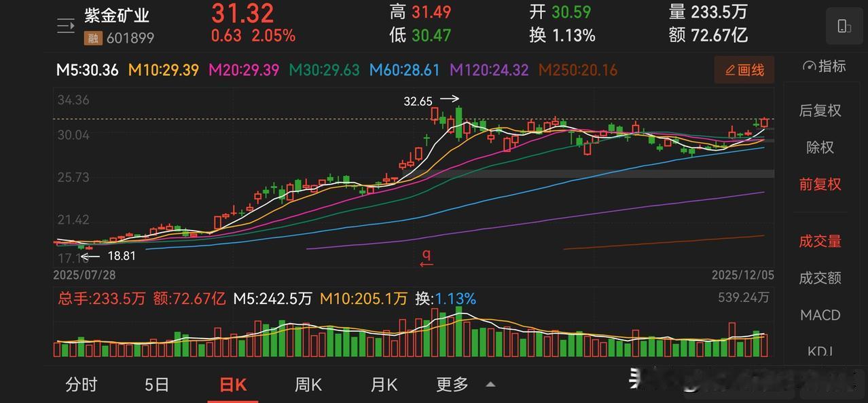This screenshot has height=403, width=868.
Task: Tap the volume M10:205.1万 label
Action: click(x=364, y=299)
